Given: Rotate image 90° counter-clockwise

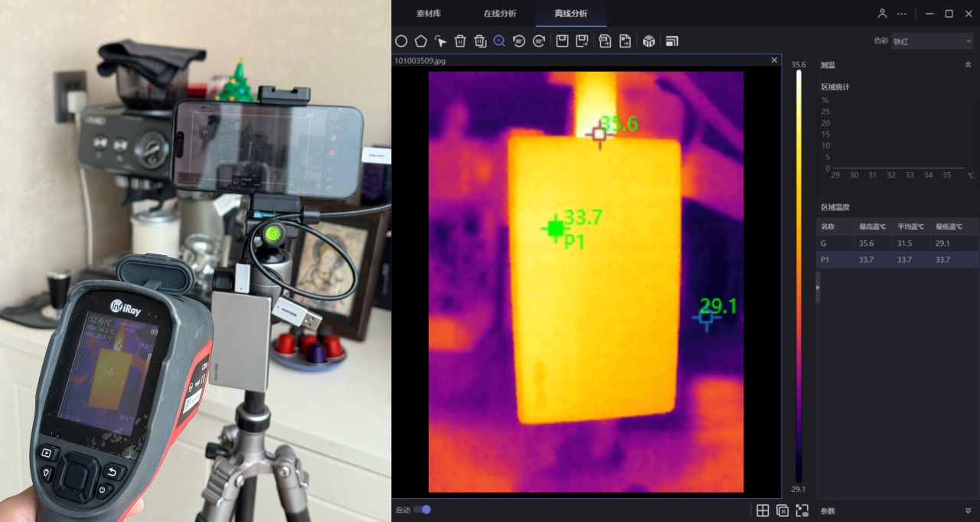Looking at the screenshot, I should pos(519,41).
